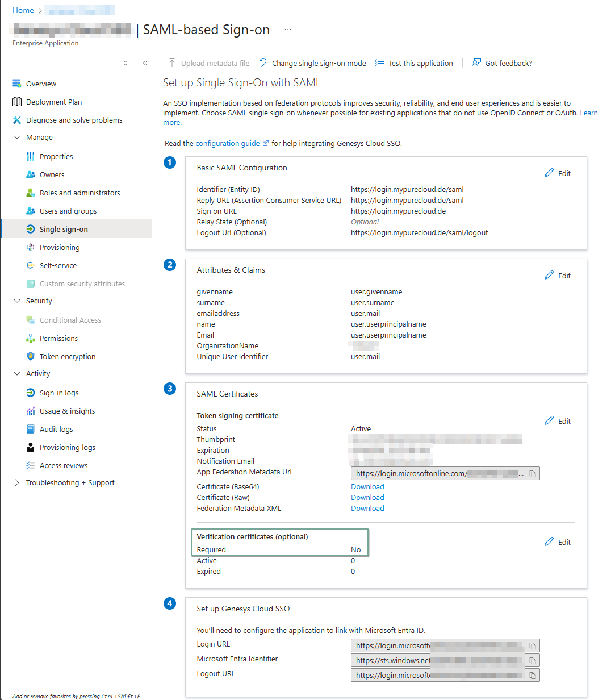The width and height of the screenshot is (611, 700).
Task: Copy the Logout URL value
Action: 533,675
